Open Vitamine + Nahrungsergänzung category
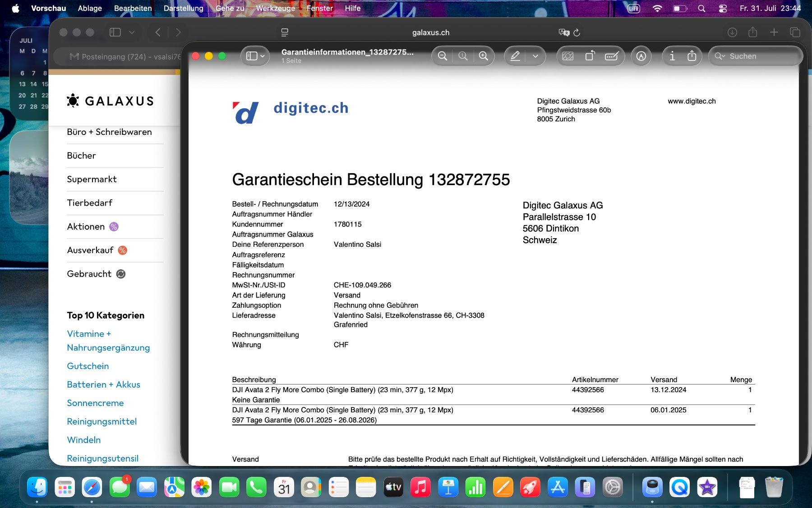Image resolution: width=812 pixels, height=508 pixels. (108, 341)
